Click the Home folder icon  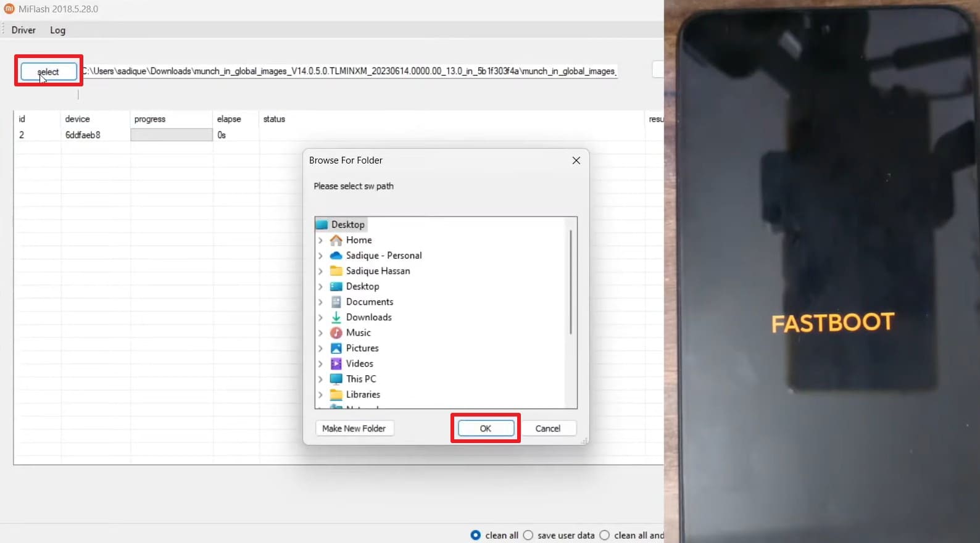tap(336, 240)
